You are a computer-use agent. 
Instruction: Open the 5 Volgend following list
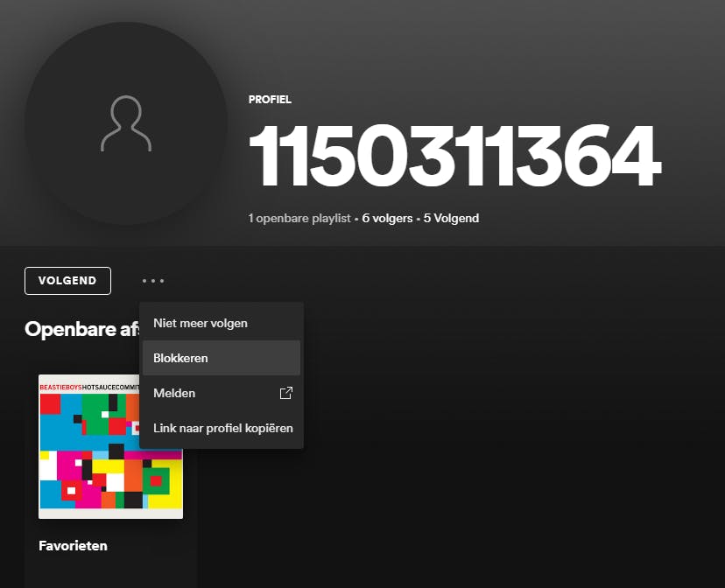pos(451,218)
